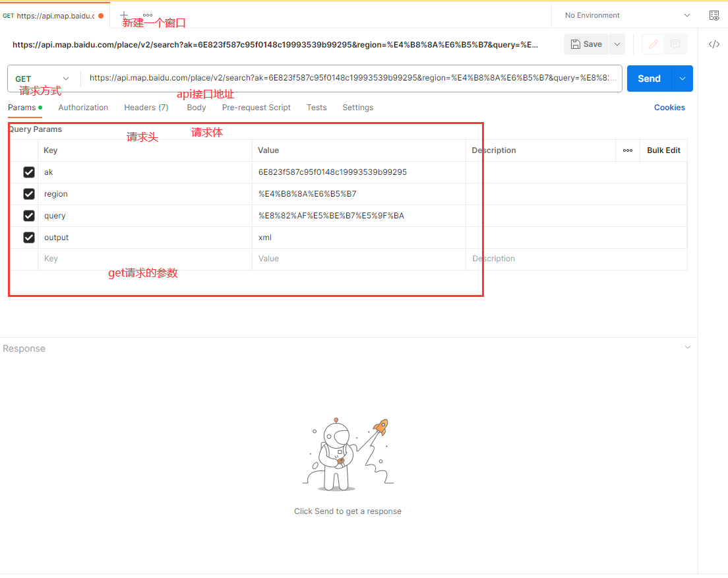Open query params column options dots
The width and height of the screenshot is (728, 578).
click(628, 150)
